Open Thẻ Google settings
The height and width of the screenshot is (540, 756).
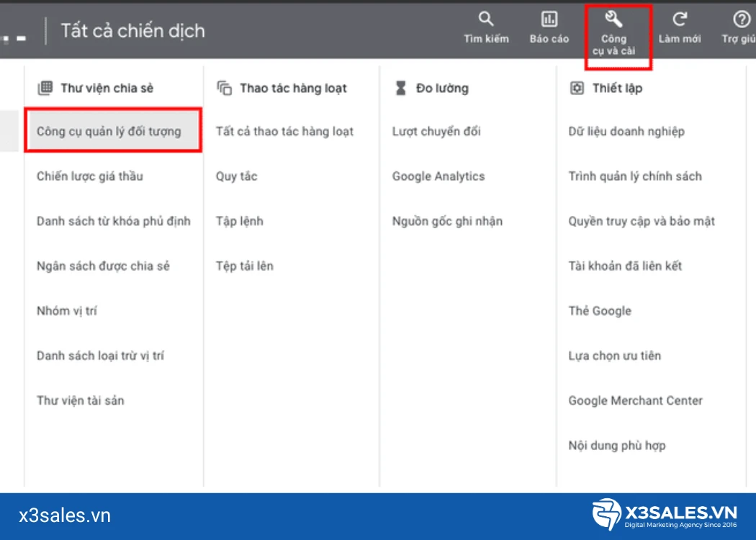(x=600, y=310)
